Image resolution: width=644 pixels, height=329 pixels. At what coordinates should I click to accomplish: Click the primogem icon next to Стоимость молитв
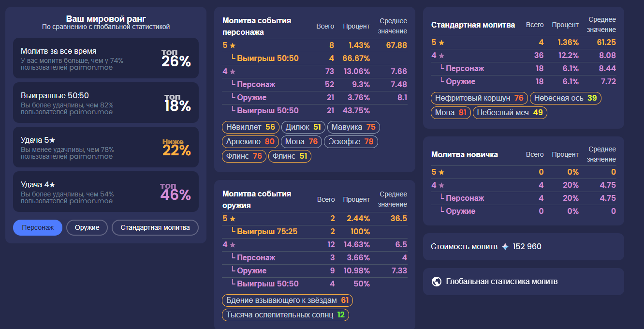tap(505, 247)
